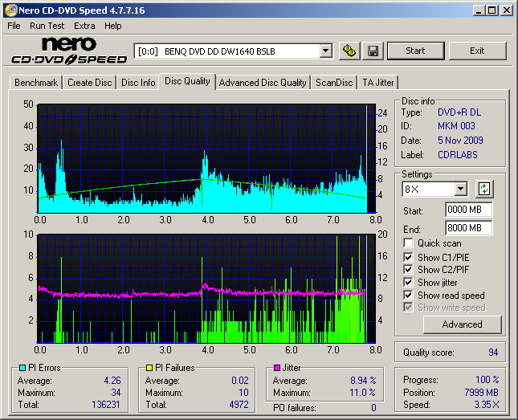This screenshot has width=518, height=420.
Task: Enable the Quick scan checkbox
Action: tap(409, 243)
